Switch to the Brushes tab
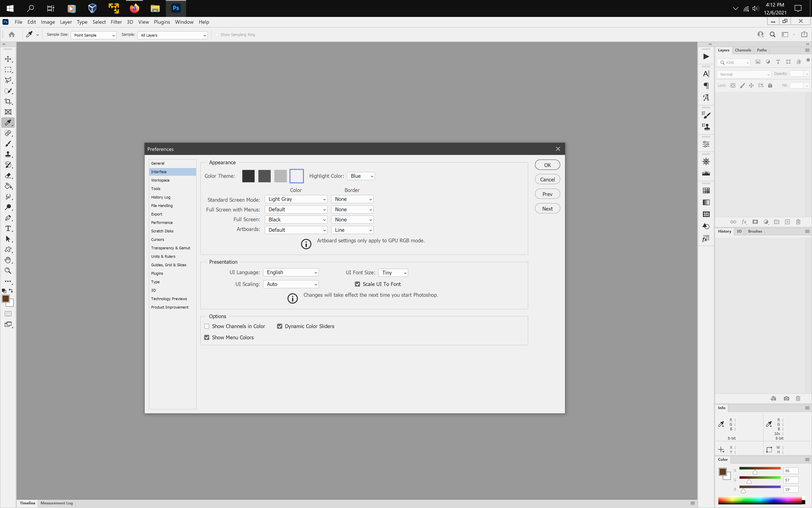The width and height of the screenshot is (812, 508). click(x=755, y=231)
